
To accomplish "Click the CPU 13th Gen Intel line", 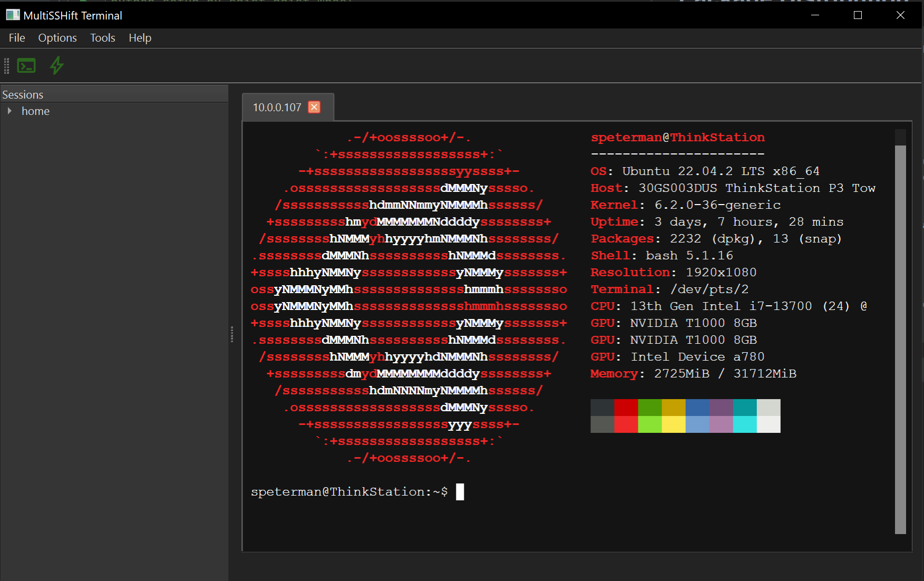I will 729,306.
